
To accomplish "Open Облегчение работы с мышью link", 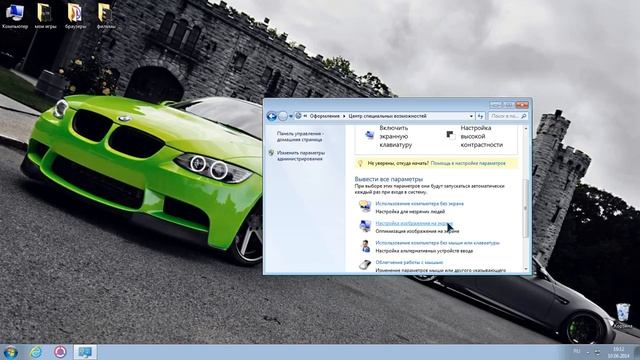I will coord(409,262).
